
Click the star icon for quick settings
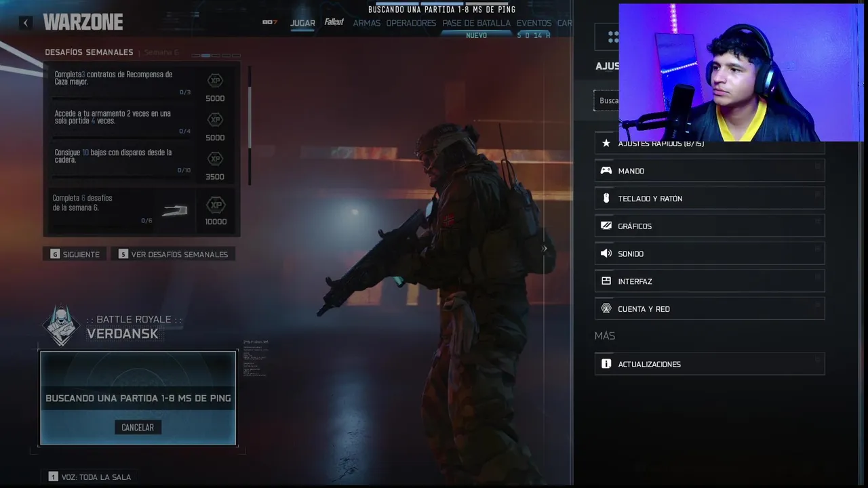click(606, 144)
